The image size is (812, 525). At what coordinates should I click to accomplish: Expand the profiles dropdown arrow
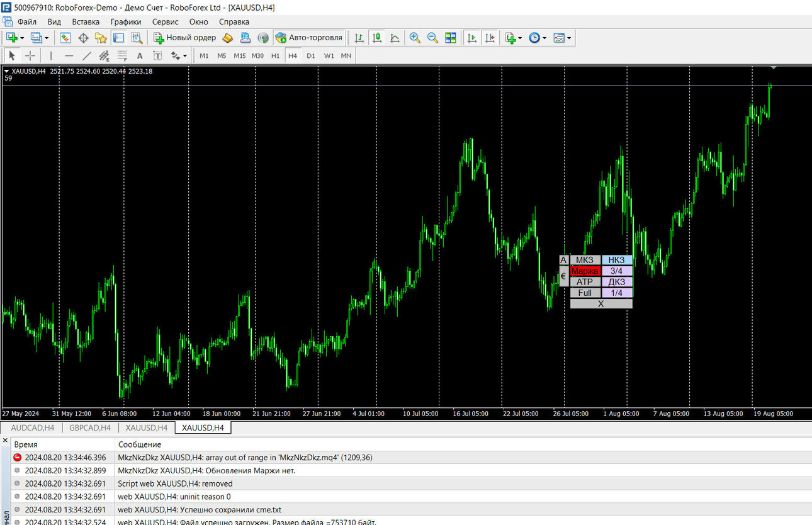coord(47,38)
